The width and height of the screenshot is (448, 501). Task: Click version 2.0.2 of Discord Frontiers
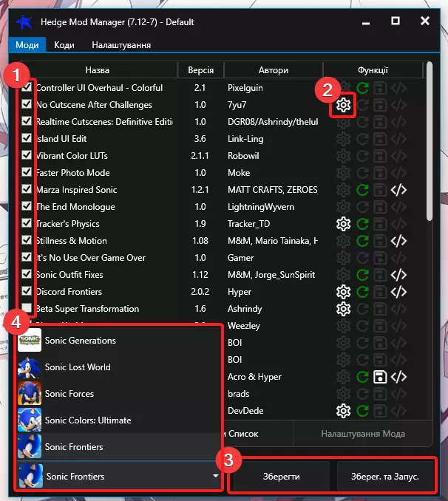pyautogui.click(x=200, y=292)
